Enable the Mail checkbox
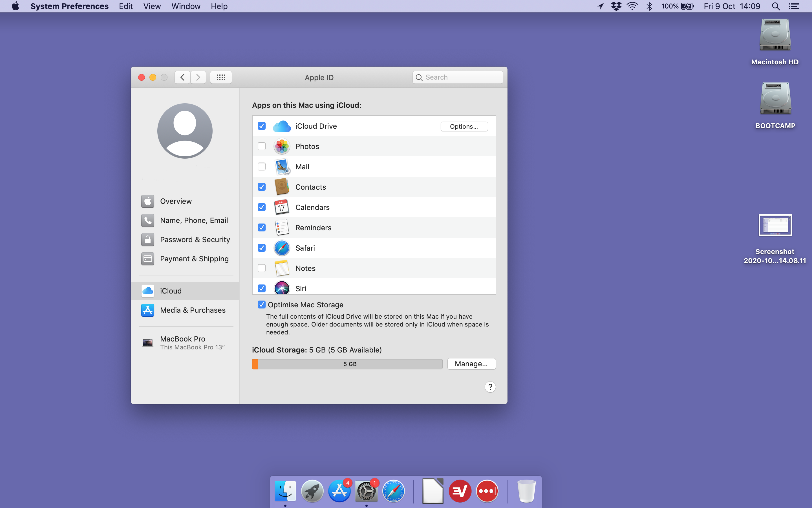Image resolution: width=812 pixels, height=508 pixels. 262,167
